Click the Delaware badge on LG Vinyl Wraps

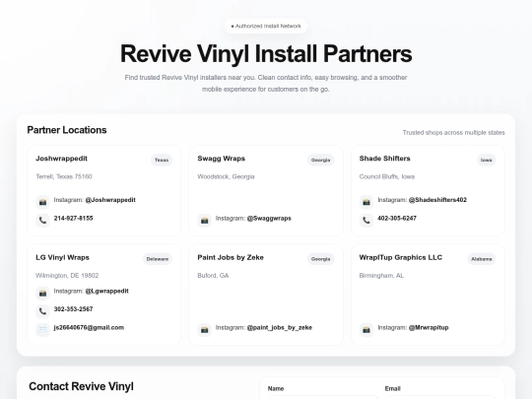[x=158, y=259]
